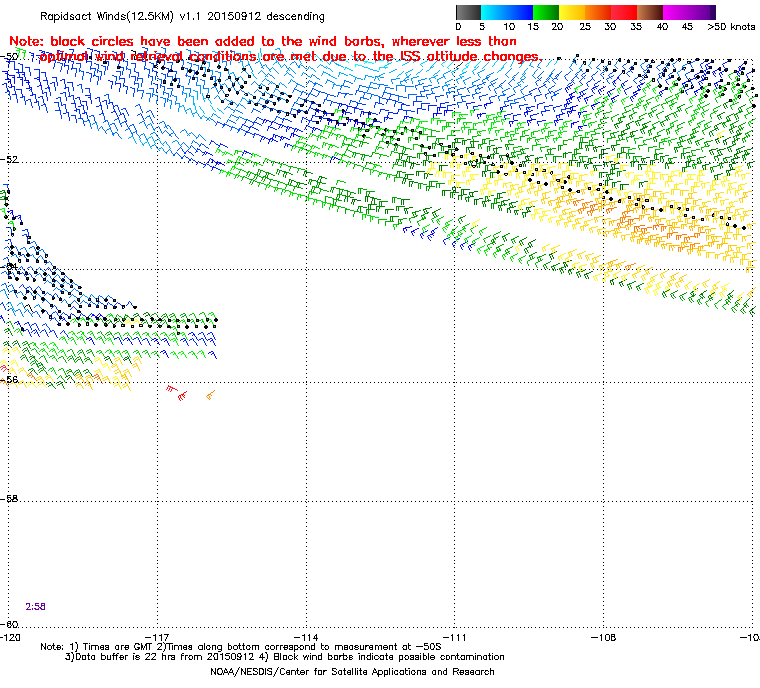Click the '-120' longitude axis label
Viewport: 760px width, 688px height.
(11, 637)
